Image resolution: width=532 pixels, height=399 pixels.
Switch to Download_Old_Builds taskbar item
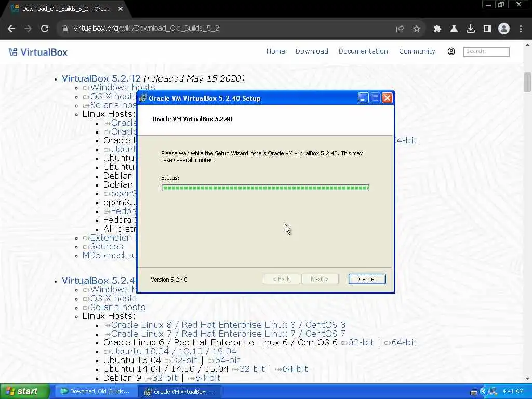coord(96,392)
